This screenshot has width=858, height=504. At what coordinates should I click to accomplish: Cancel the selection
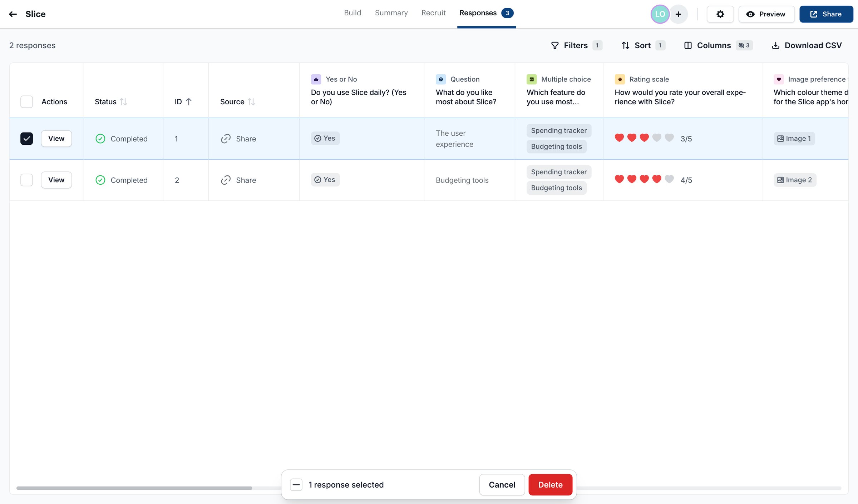pyautogui.click(x=502, y=485)
